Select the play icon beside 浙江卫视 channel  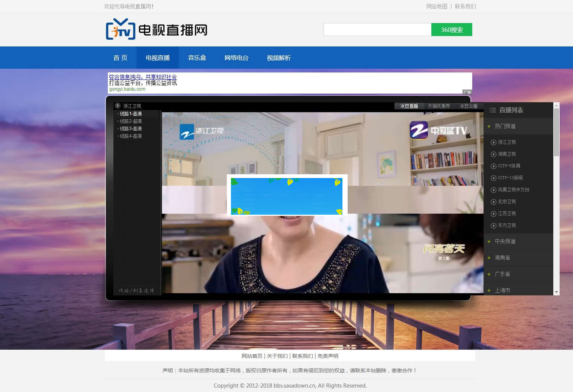click(x=493, y=142)
